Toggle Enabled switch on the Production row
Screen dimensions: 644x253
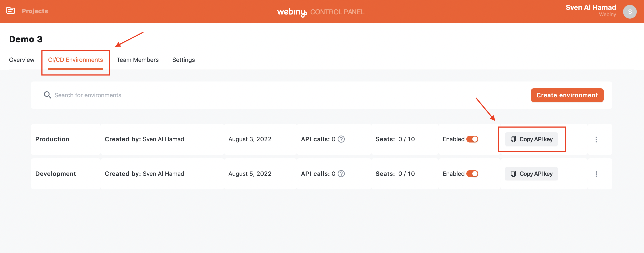(x=473, y=139)
